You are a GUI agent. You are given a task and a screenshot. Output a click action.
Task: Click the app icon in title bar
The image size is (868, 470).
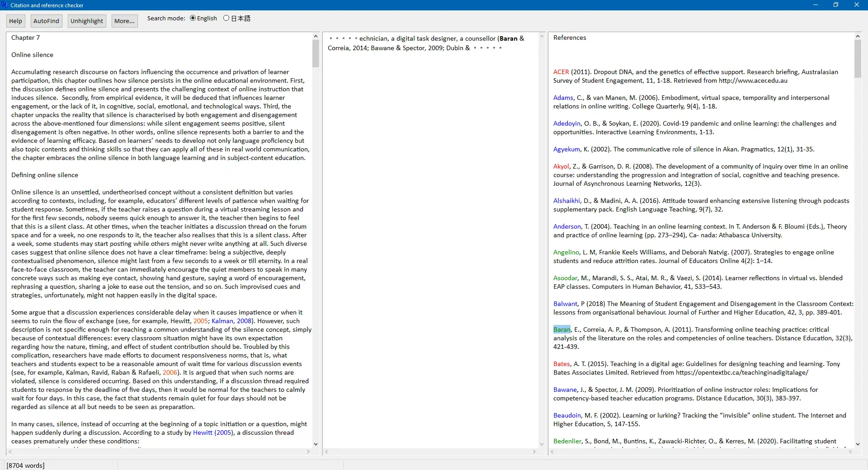click(5, 5)
